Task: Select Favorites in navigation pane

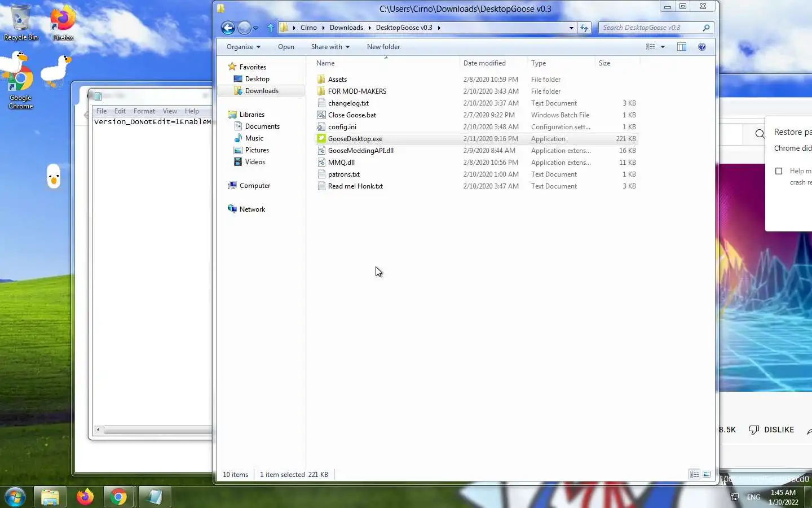Action: pos(253,67)
